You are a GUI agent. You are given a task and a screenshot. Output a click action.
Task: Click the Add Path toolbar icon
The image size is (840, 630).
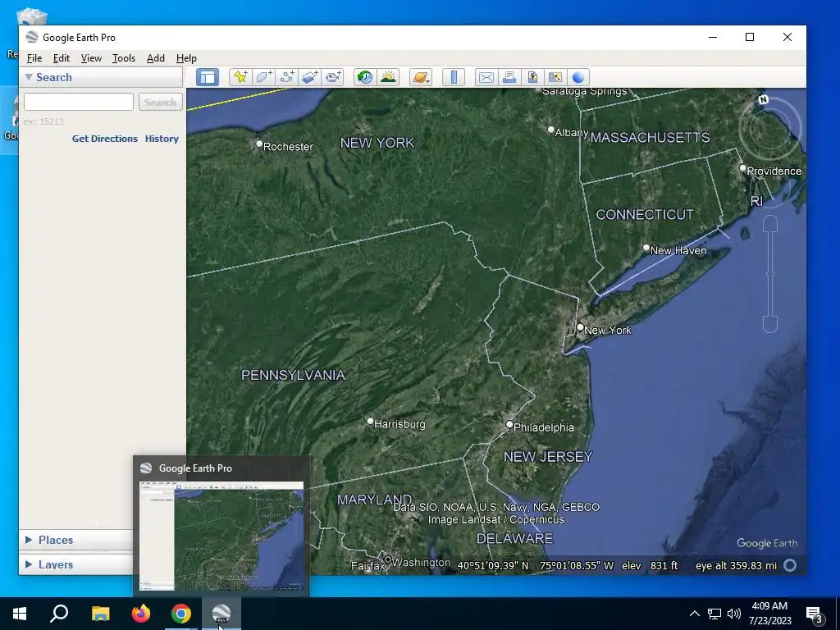point(286,77)
